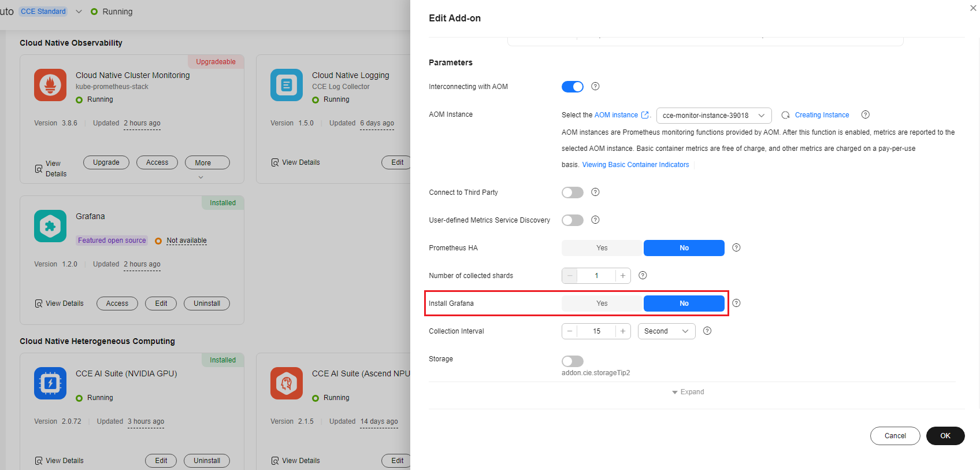980x470 pixels.
Task: Open the AOM instance link
Action: [616, 115]
